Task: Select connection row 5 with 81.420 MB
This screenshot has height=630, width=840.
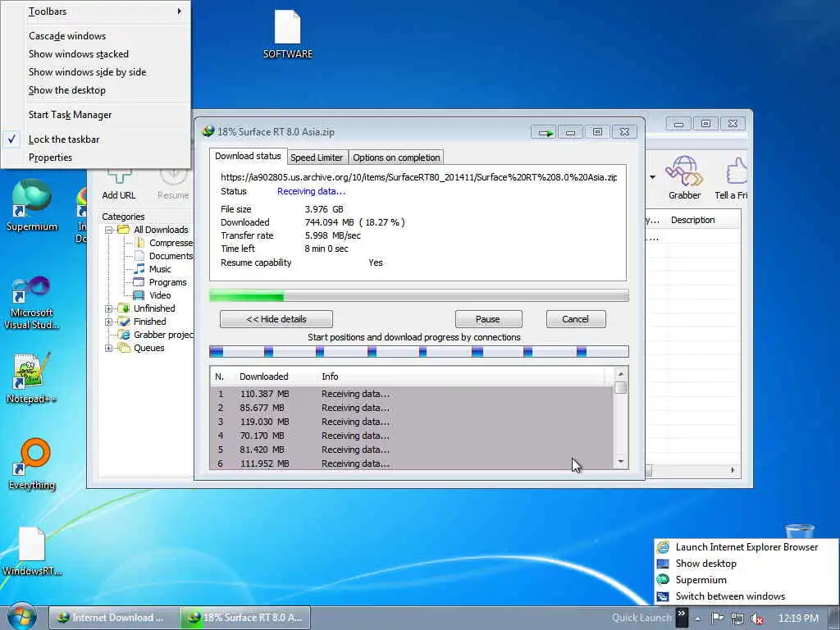Action: 413,450
